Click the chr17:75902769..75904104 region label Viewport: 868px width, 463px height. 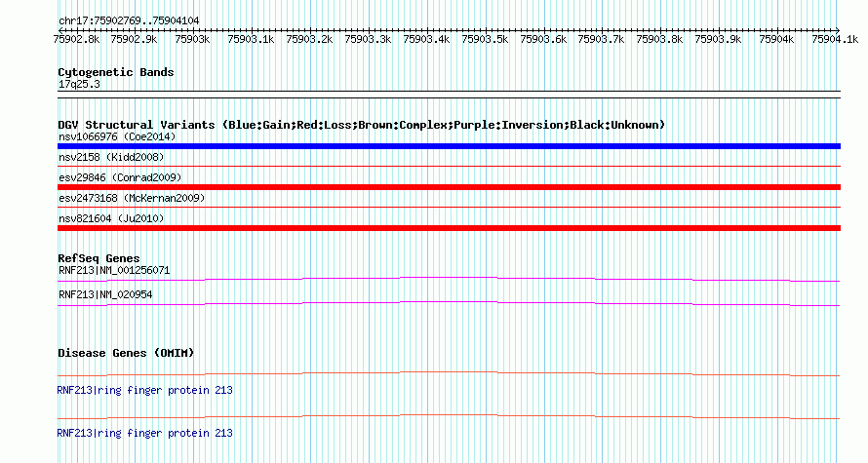[129, 21]
